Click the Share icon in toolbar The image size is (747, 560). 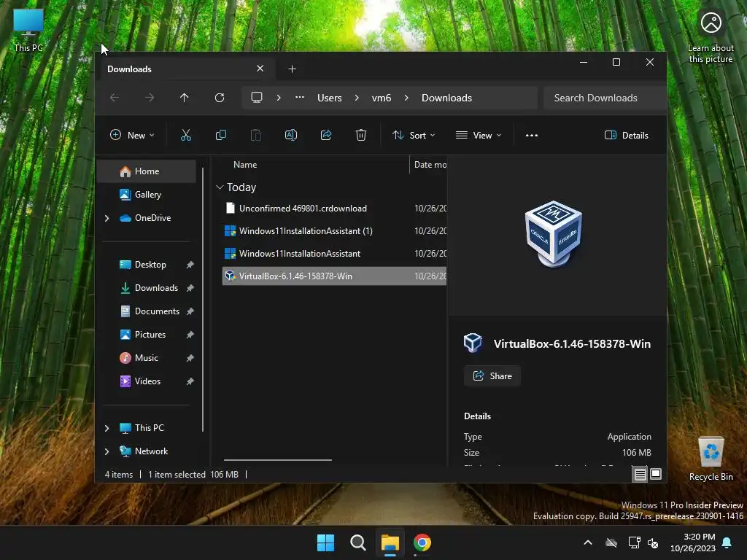click(326, 135)
